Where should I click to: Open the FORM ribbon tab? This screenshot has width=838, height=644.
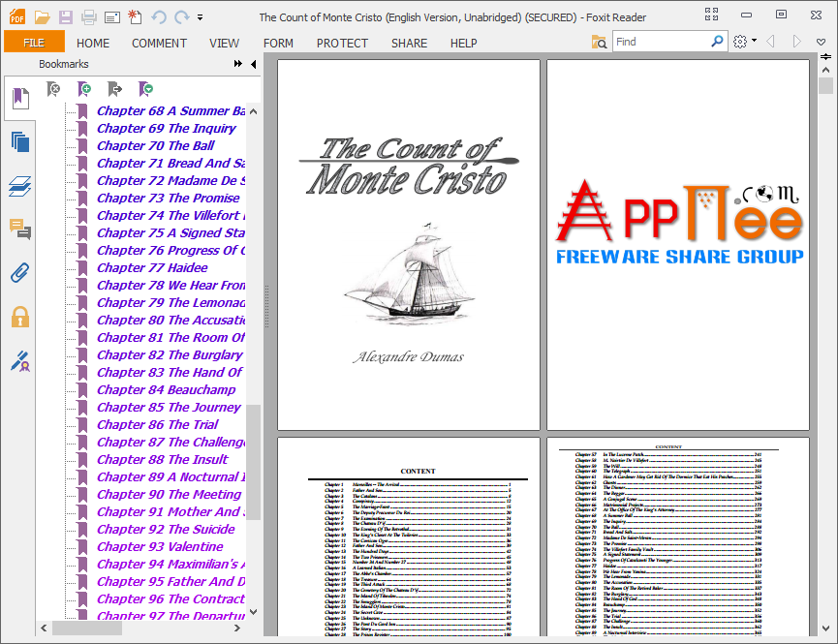pos(278,43)
